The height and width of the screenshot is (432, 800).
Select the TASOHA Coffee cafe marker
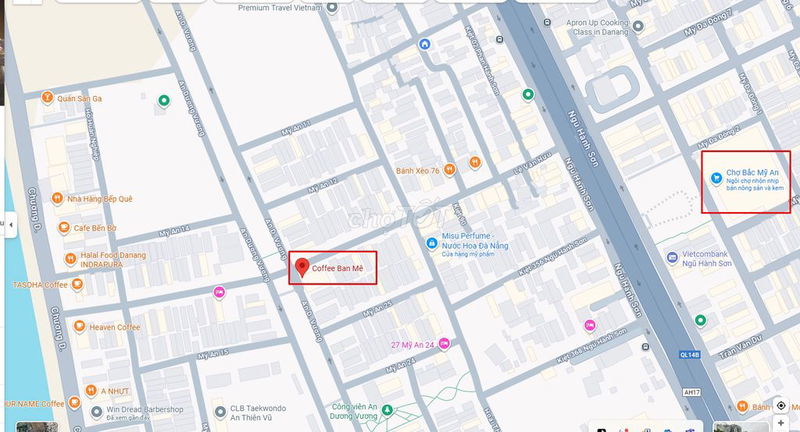click(77, 284)
